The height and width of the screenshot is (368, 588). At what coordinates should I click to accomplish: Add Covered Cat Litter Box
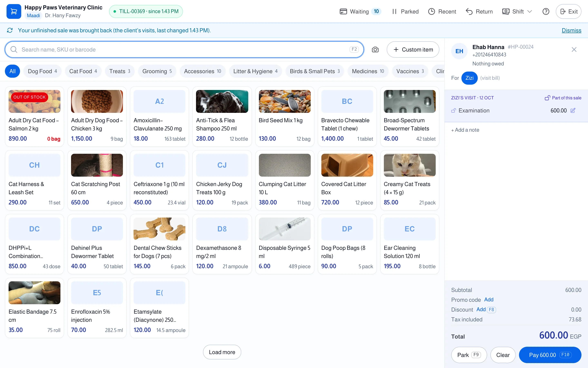tap(347, 180)
